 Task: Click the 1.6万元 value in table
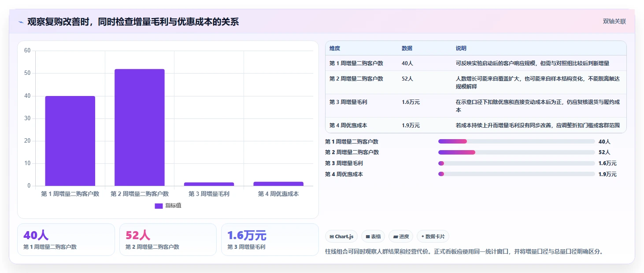pos(411,102)
